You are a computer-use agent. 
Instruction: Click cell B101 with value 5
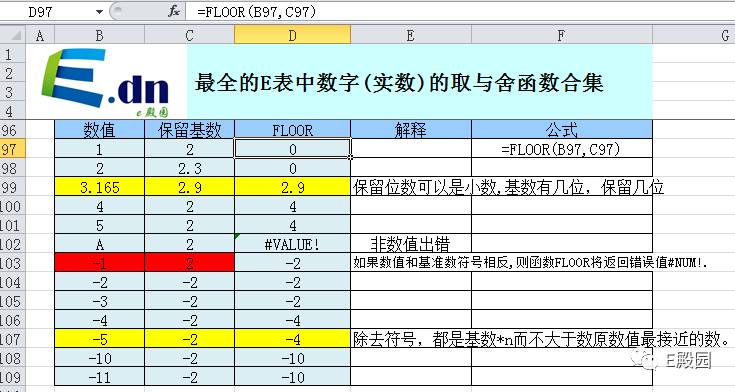click(99, 225)
